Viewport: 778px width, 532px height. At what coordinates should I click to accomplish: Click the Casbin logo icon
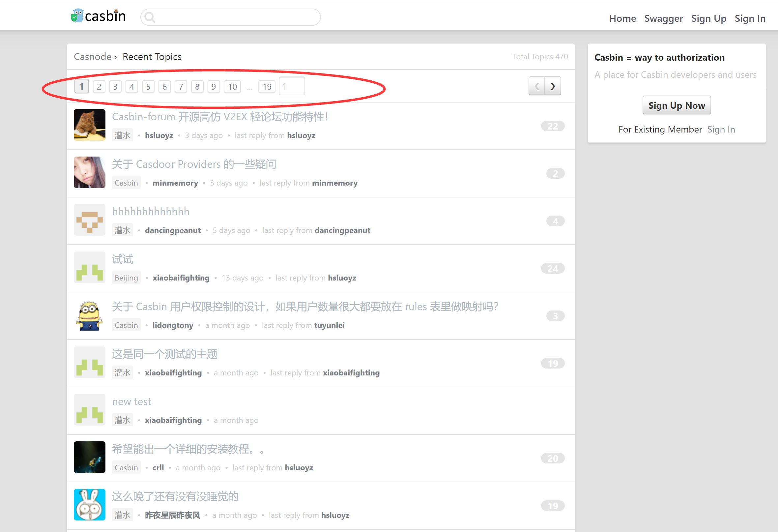[x=77, y=15]
